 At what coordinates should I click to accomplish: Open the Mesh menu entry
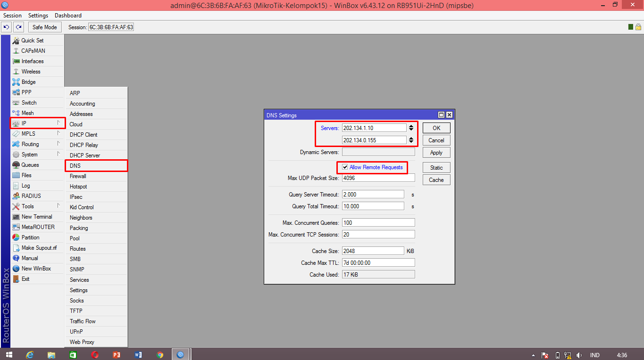[37, 113]
